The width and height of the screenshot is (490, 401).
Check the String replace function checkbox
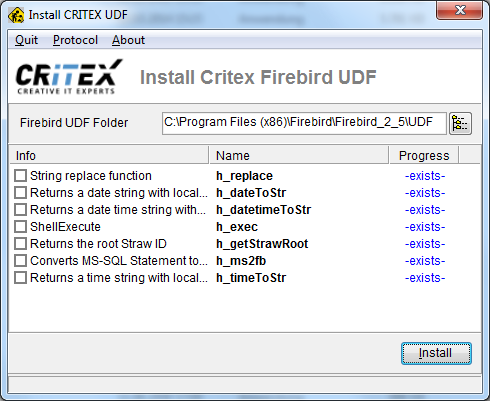[20, 176]
